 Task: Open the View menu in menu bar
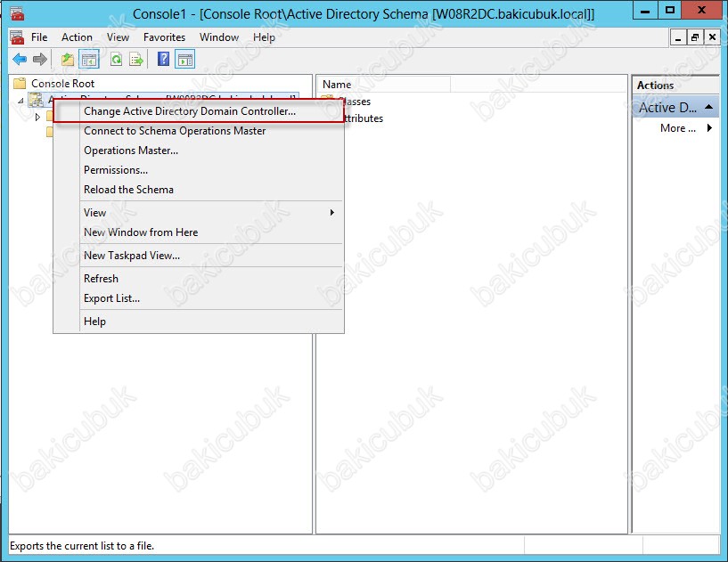click(118, 37)
